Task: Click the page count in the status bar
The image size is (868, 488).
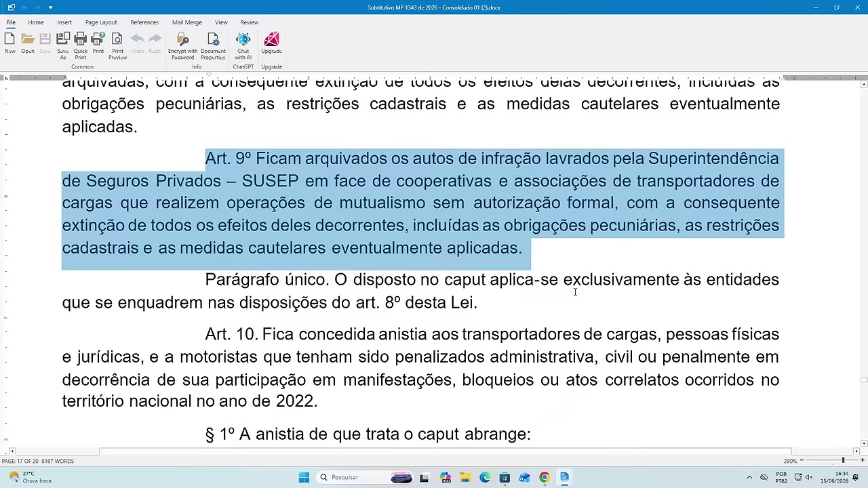Action: (22, 461)
